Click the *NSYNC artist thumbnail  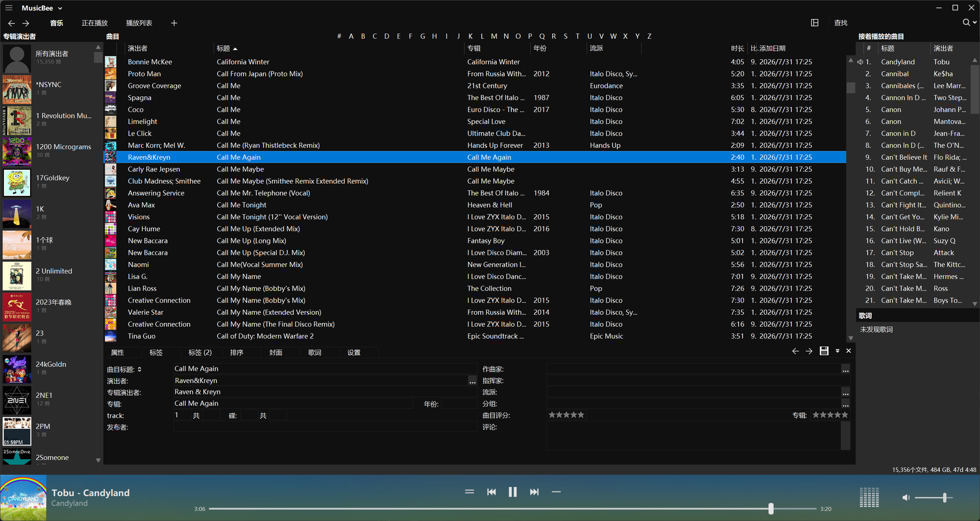tap(17, 89)
